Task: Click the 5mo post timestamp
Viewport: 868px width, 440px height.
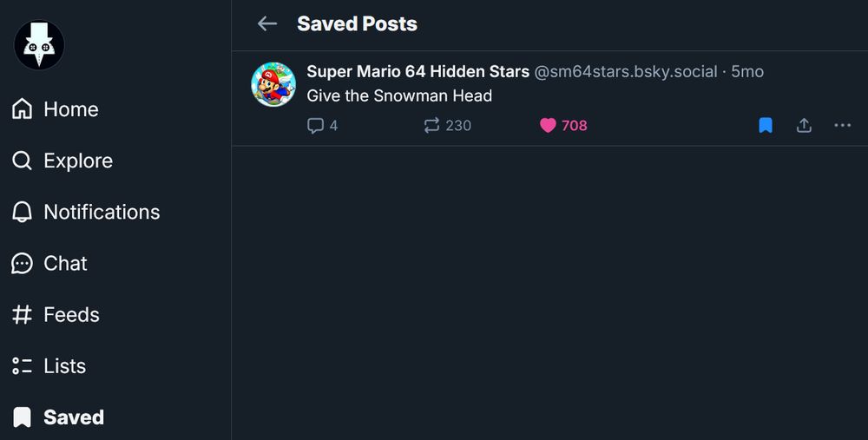Action: 747,71
